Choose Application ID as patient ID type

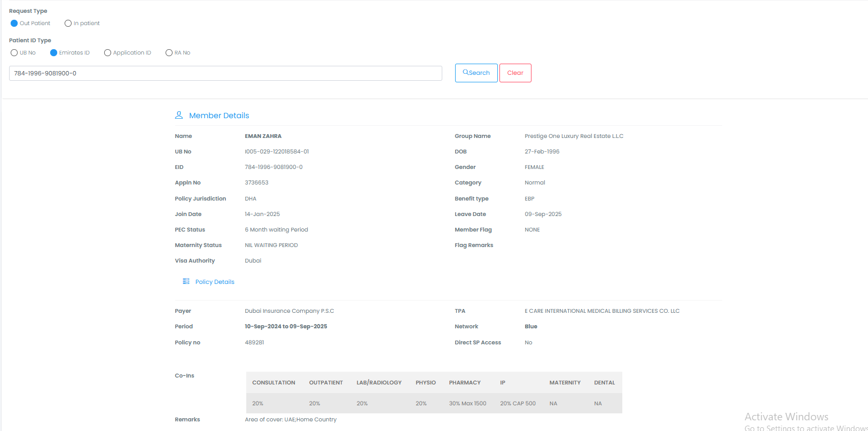click(x=107, y=53)
